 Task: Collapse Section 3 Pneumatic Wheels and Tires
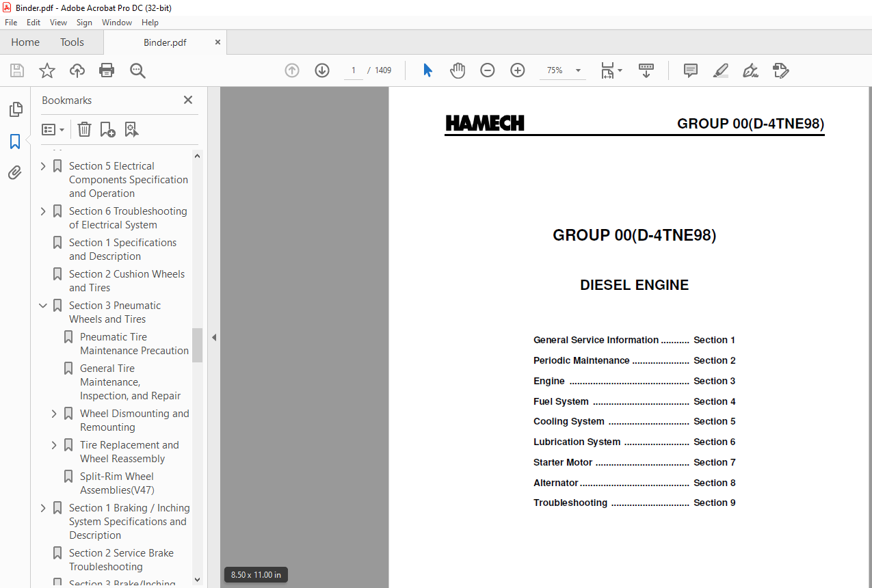(43, 306)
